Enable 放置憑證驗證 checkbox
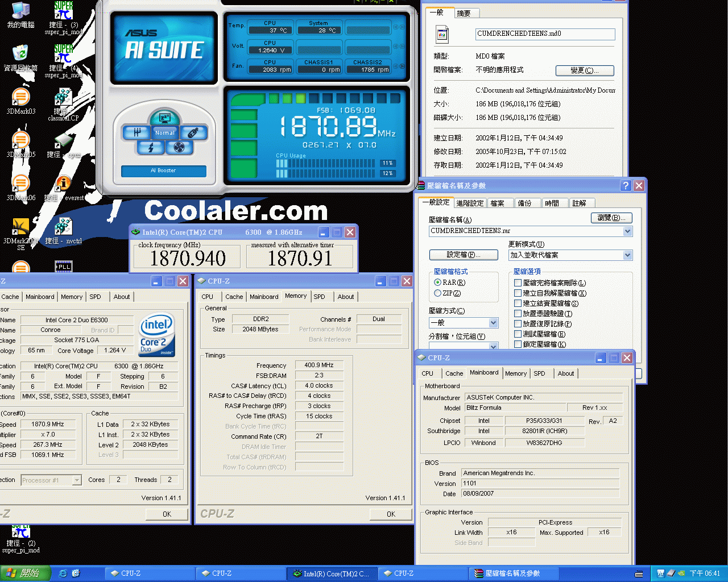 (518, 313)
